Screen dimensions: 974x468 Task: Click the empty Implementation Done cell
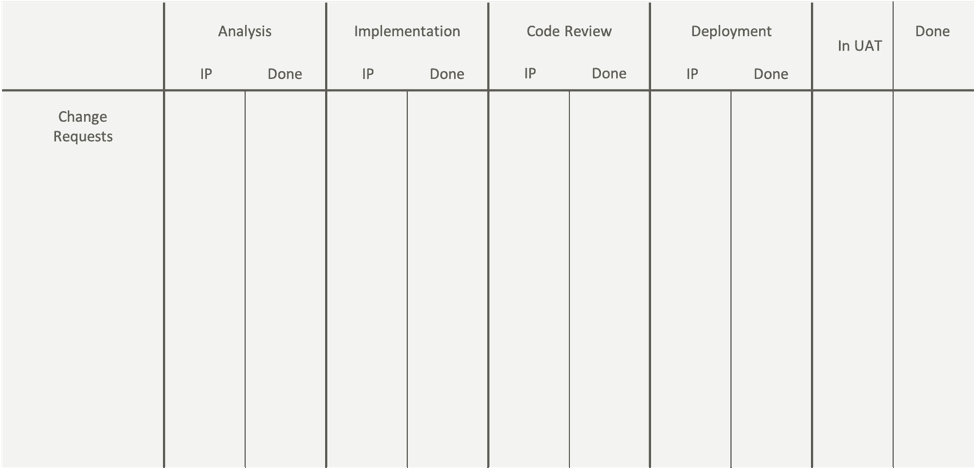click(x=448, y=279)
